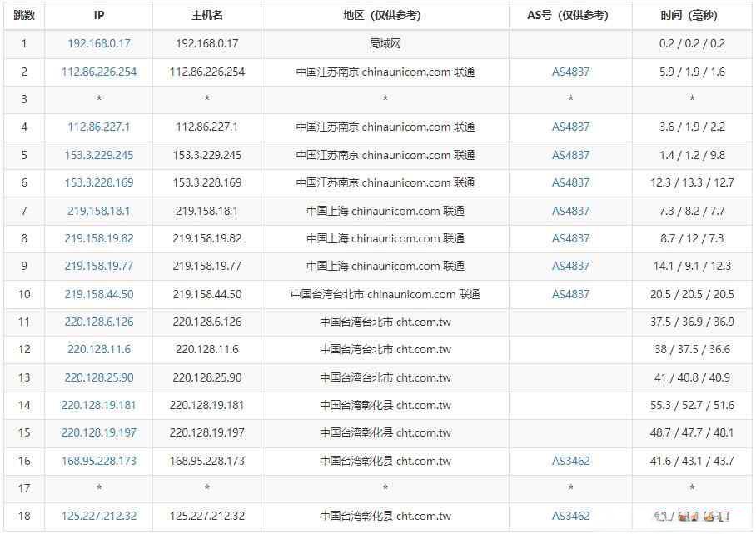Screen dimensions: 756x534
Task: Follow the IP link 220.128.11.6
Action: pyautogui.click(x=99, y=349)
